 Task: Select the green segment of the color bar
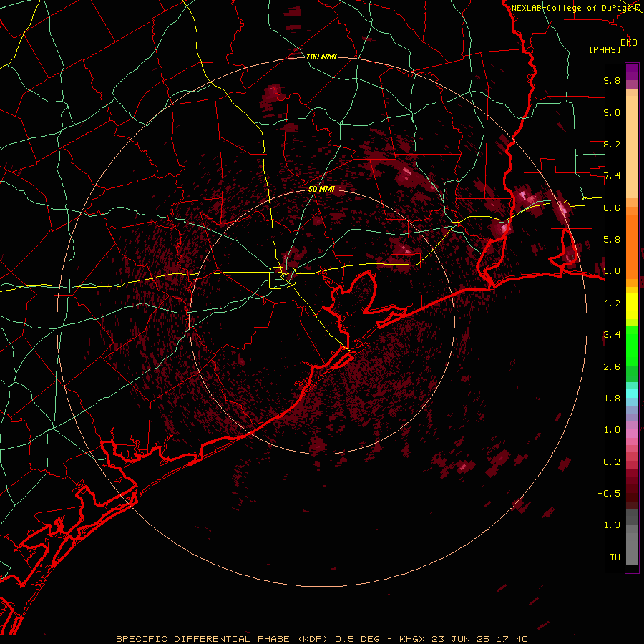click(632, 353)
